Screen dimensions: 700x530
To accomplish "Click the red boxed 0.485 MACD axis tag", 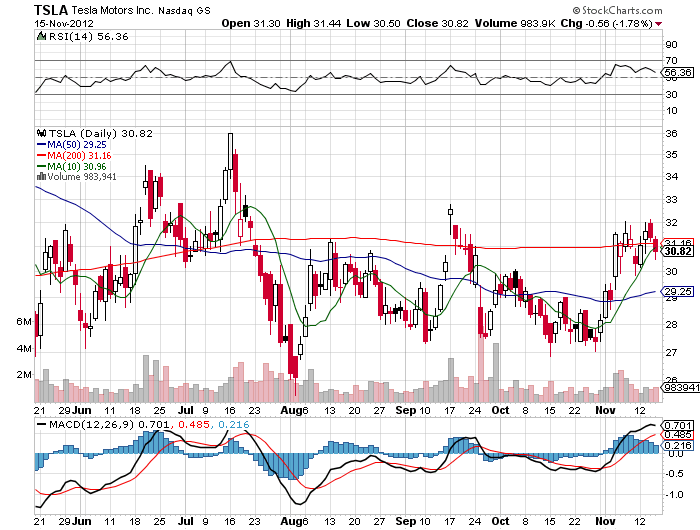I will click(678, 434).
